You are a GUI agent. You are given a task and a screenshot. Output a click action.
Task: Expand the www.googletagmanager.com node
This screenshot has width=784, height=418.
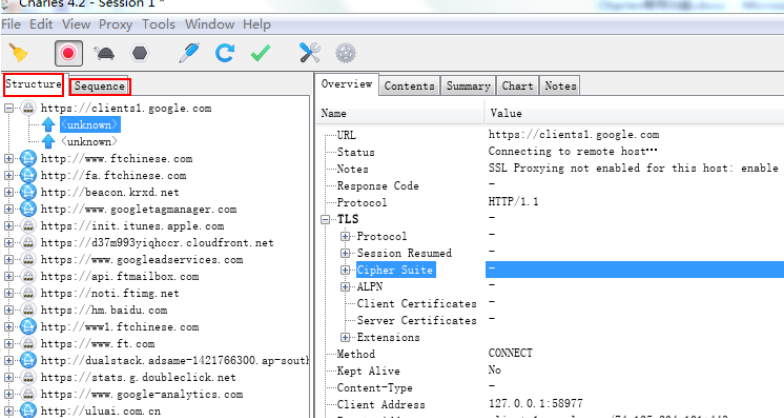coord(8,209)
